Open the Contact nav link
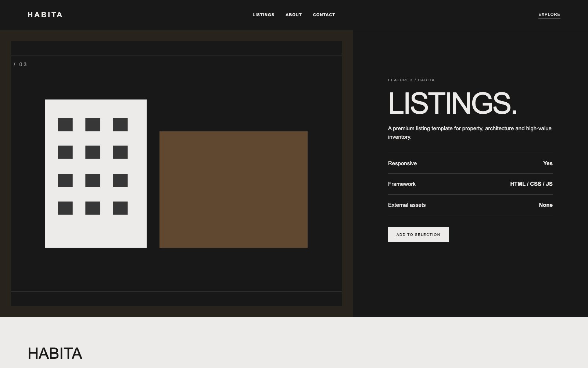The width and height of the screenshot is (588, 368). (x=324, y=15)
